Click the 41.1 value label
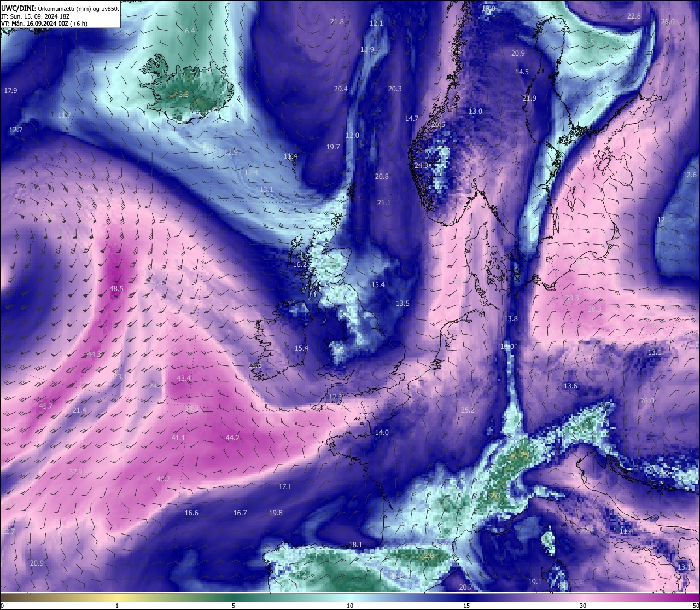Viewport: 700px width, 610px height. (178, 438)
